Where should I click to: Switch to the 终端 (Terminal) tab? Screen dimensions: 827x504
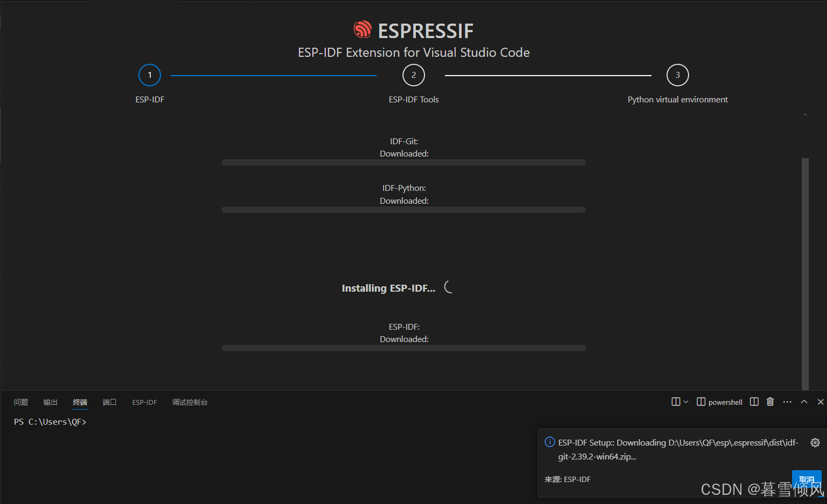[80, 402]
